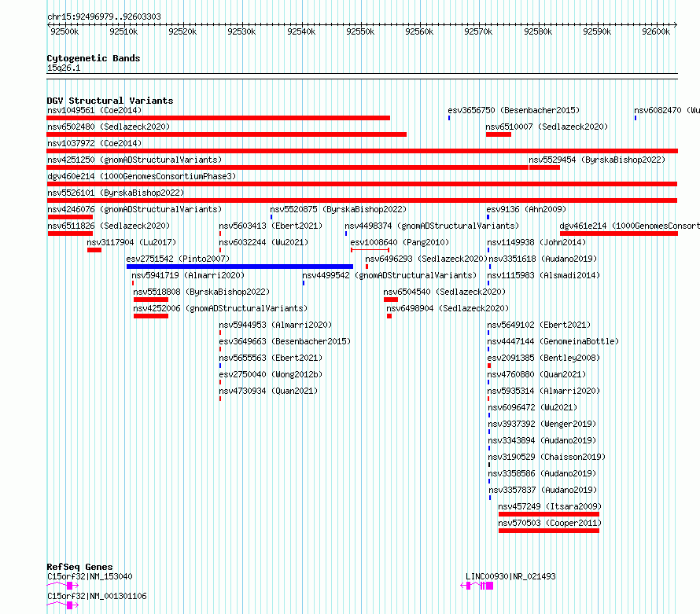Select the nsv1037972 (Coe2014) variant label

94,143
